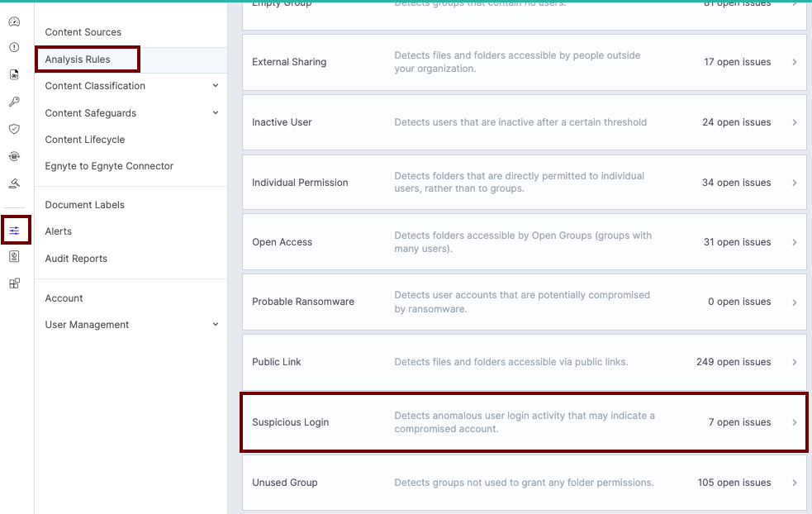Click the gavel legal hold icon
The image size is (812, 514).
(x=15, y=183)
